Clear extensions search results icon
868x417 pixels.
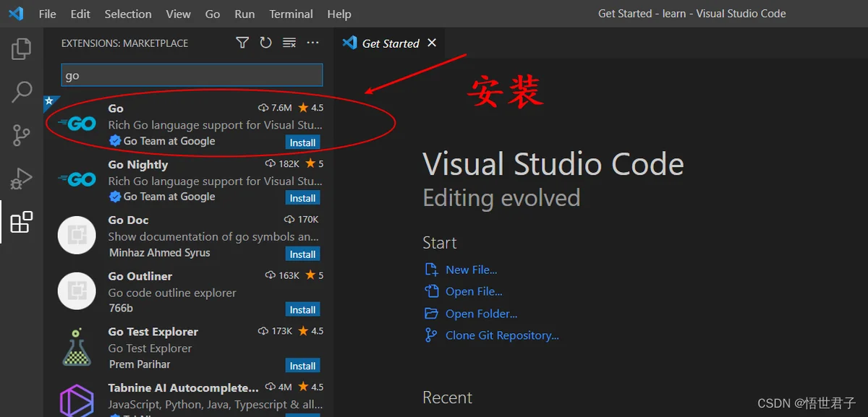click(289, 43)
